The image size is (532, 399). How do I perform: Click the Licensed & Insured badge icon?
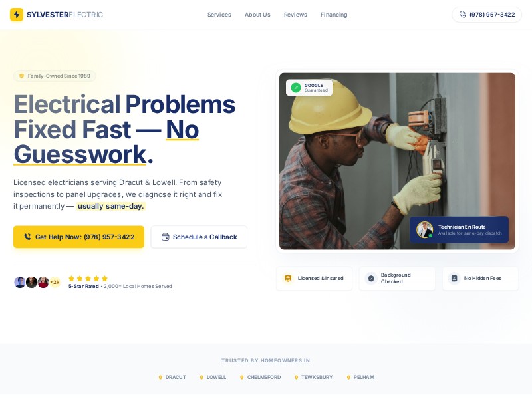click(x=288, y=278)
